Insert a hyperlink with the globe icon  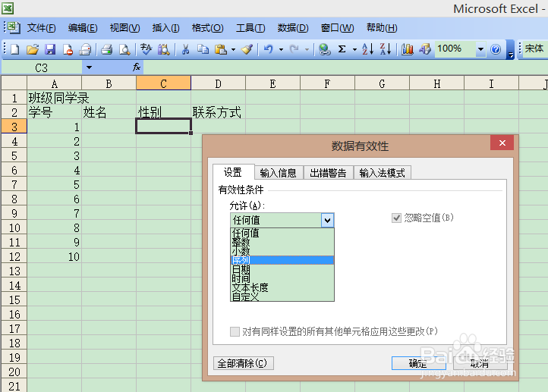(325, 49)
